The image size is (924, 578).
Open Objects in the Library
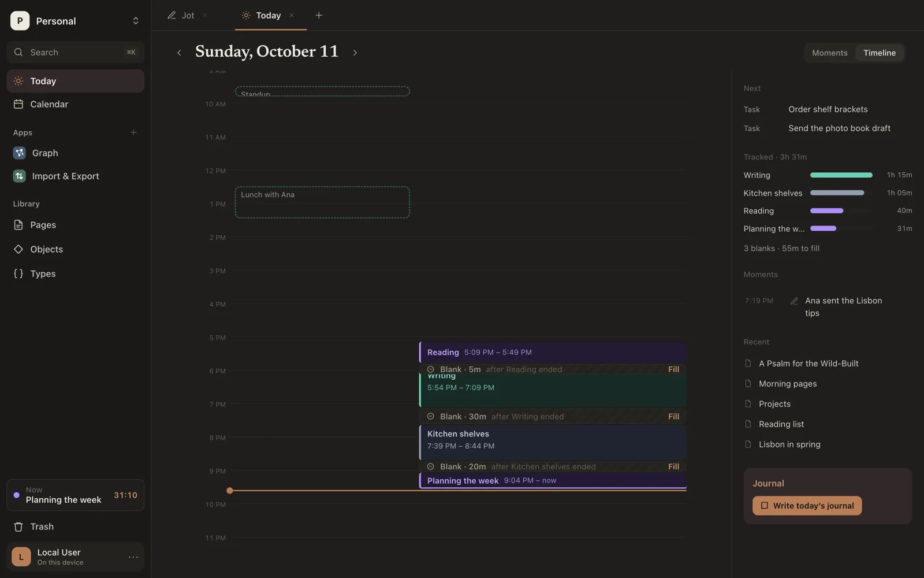(75, 249)
